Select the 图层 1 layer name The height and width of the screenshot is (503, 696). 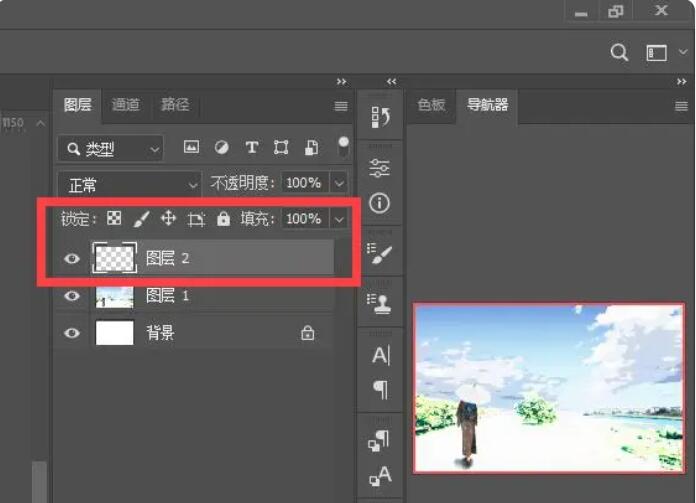click(167, 296)
